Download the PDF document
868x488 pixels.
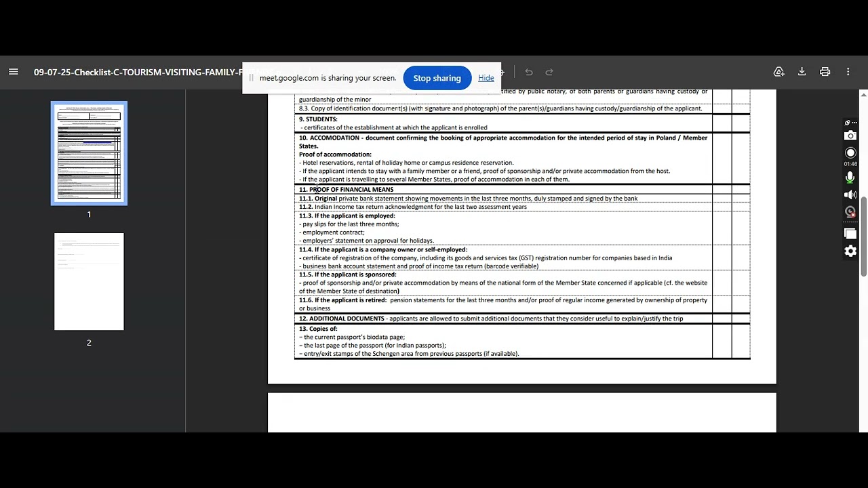tap(802, 72)
